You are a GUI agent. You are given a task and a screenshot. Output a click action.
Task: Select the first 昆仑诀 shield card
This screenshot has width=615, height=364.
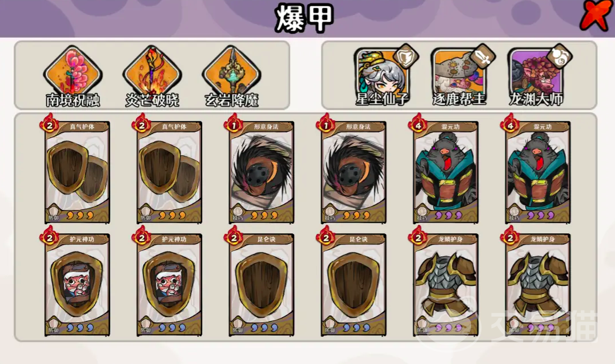(x=261, y=285)
